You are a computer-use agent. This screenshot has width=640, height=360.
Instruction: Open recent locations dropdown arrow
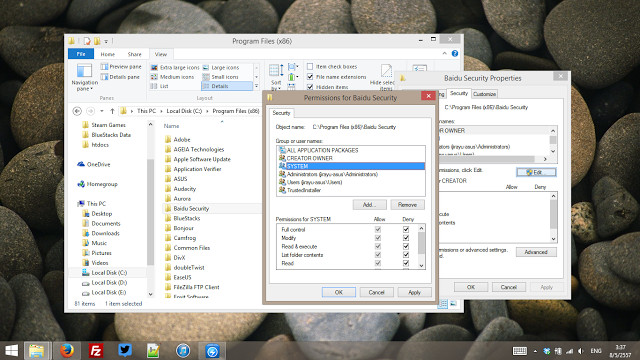coord(102,111)
